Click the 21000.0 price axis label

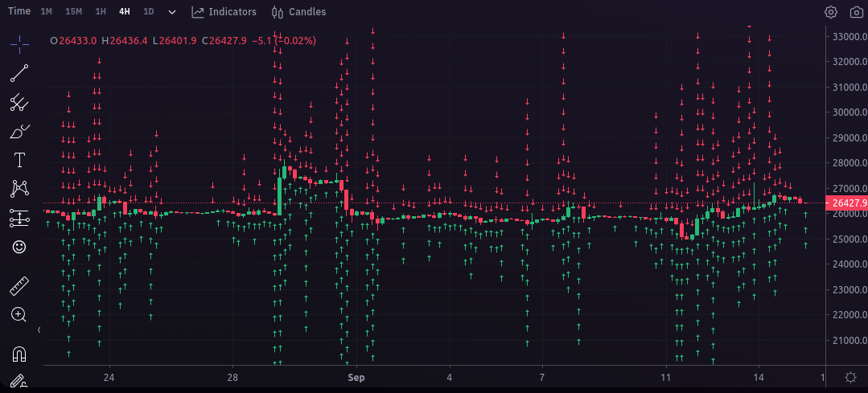click(x=849, y=340)
